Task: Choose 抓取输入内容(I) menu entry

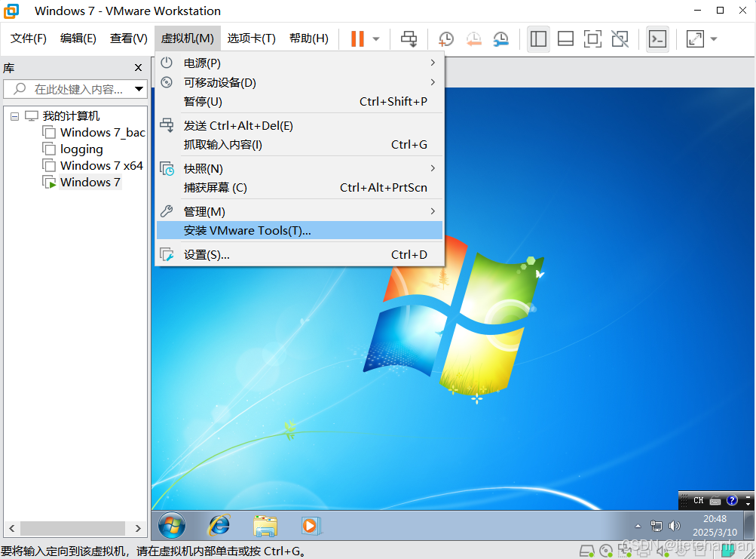Action: 299,144
